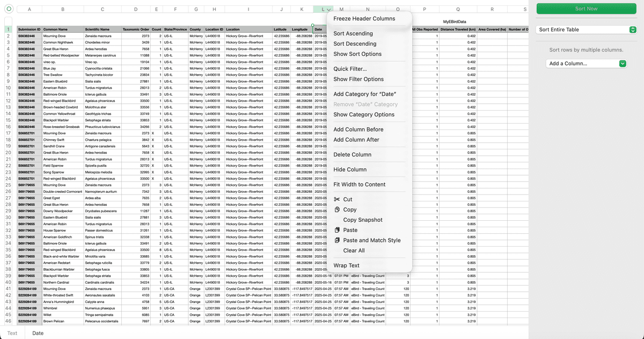The height and width of the screenshot is (339, 644).
Task: Select column A by clicking its header
Action: (29, 9)
